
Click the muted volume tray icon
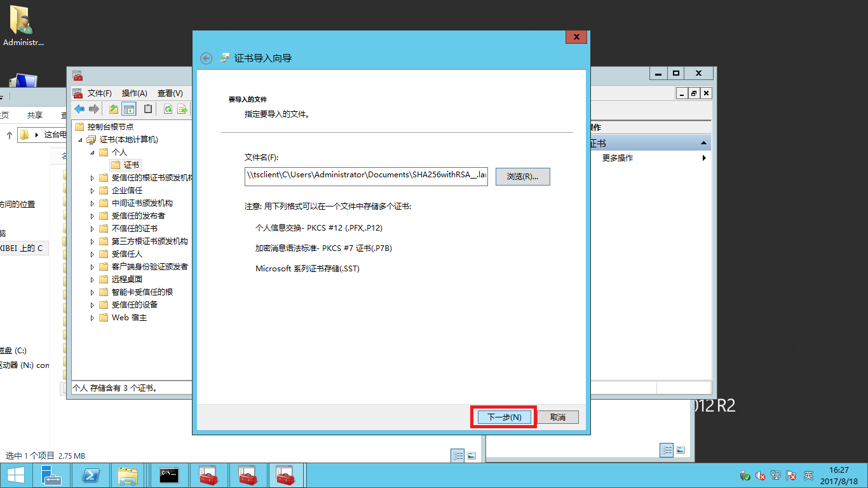(761, 475)
